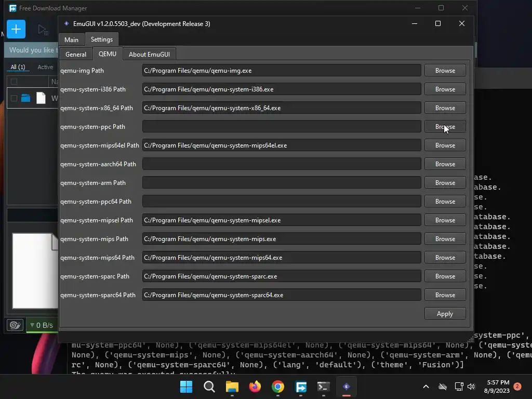Switch to Free Download Manager taskbar icon
This screenshot has height=399, width=532.
[x=301, y=387]
